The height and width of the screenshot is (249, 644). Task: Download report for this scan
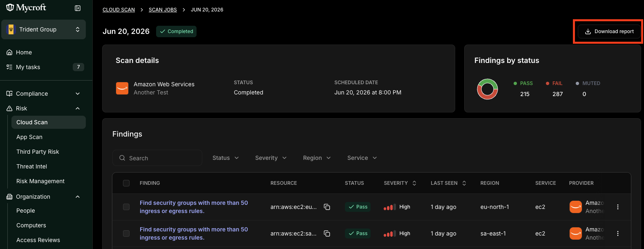tap(609, 31)
